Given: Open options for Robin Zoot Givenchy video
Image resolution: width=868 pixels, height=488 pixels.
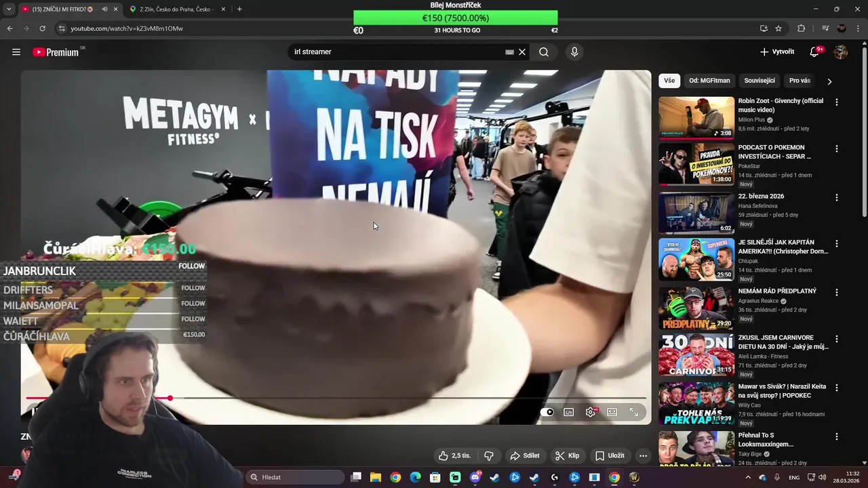Looking at the screenshot, I should 837,102.
